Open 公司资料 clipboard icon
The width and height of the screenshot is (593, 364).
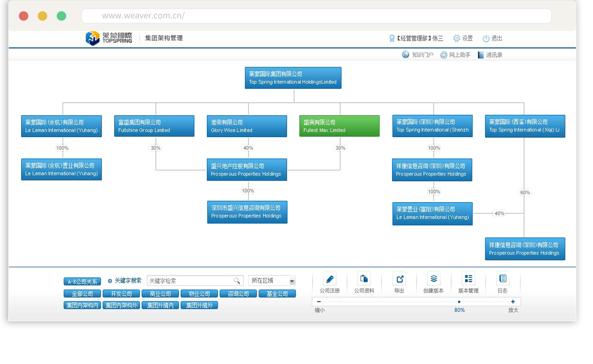(x=364, y=279)
